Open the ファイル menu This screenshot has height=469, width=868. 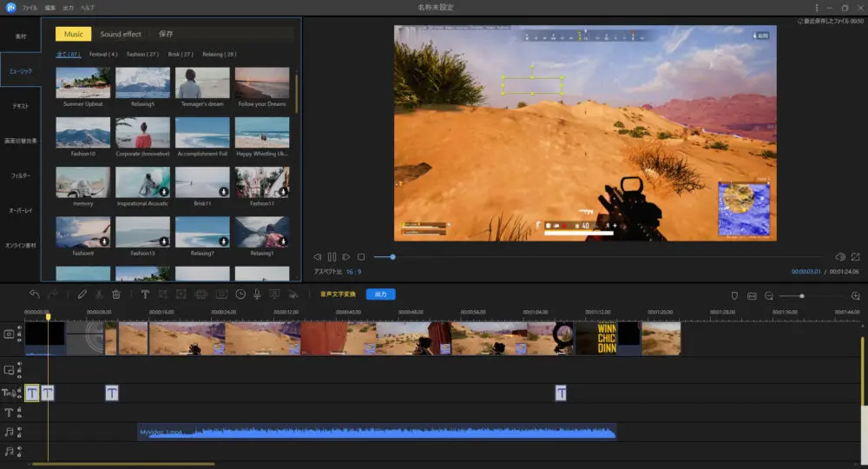(30, 8)
